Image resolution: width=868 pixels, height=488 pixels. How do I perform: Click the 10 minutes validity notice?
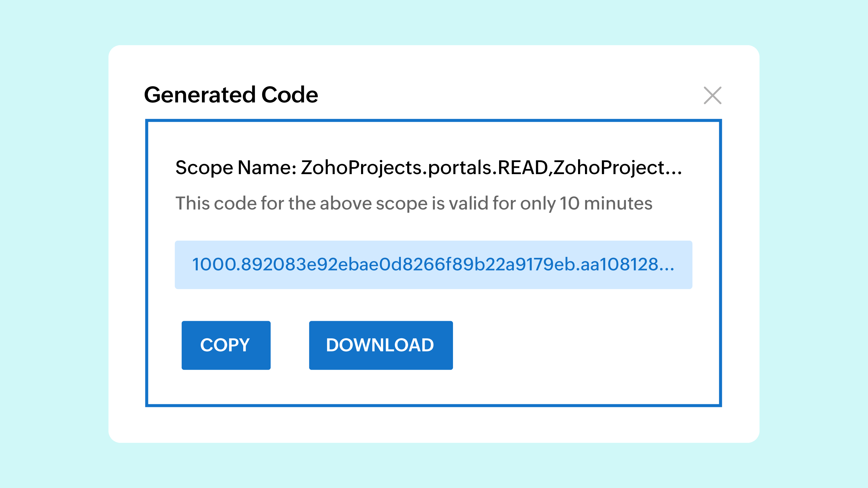point(414,203)
